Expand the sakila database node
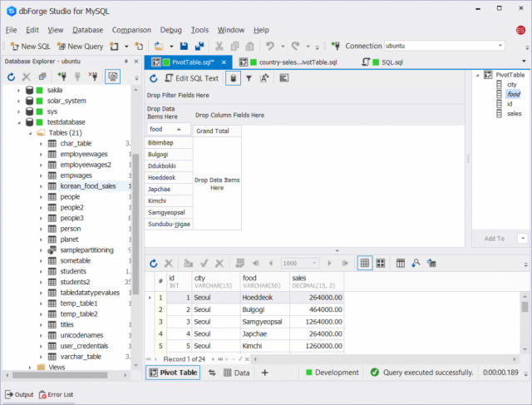 pos(18,91)
